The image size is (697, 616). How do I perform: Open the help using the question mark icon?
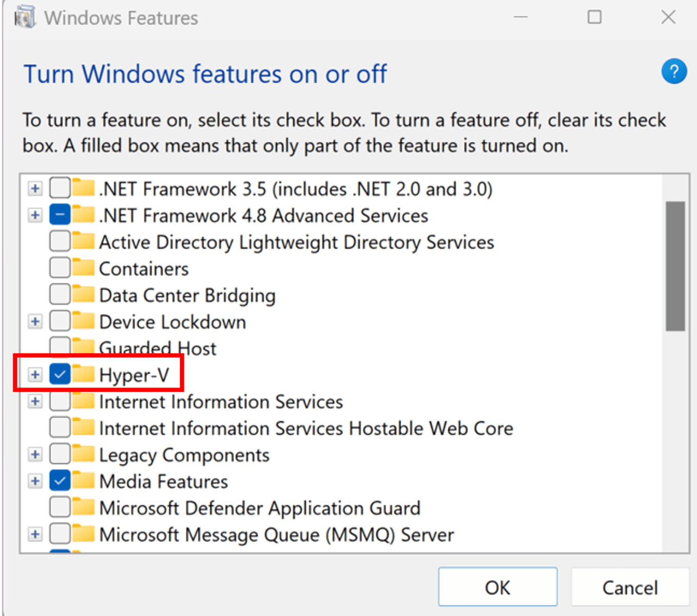[x=674, y=71]
